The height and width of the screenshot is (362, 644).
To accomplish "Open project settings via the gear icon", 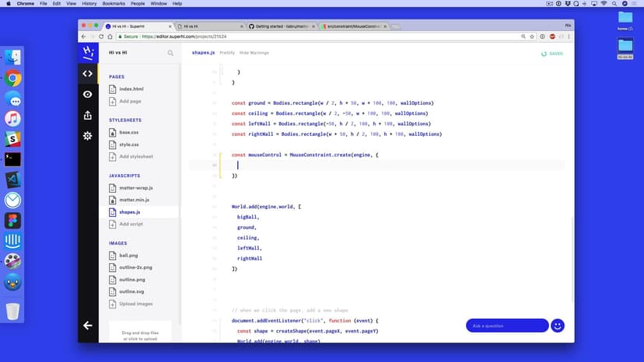I will tap(88, 135).
